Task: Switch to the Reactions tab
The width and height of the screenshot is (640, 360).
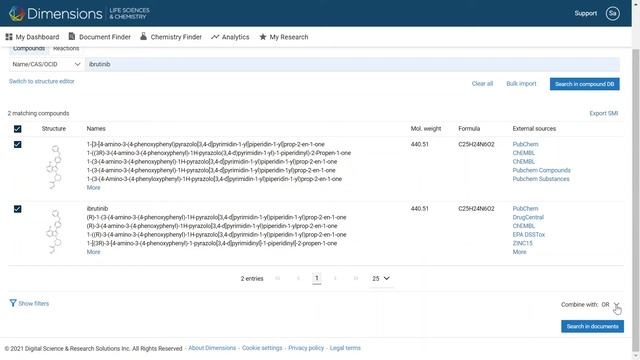Action: 66,49
